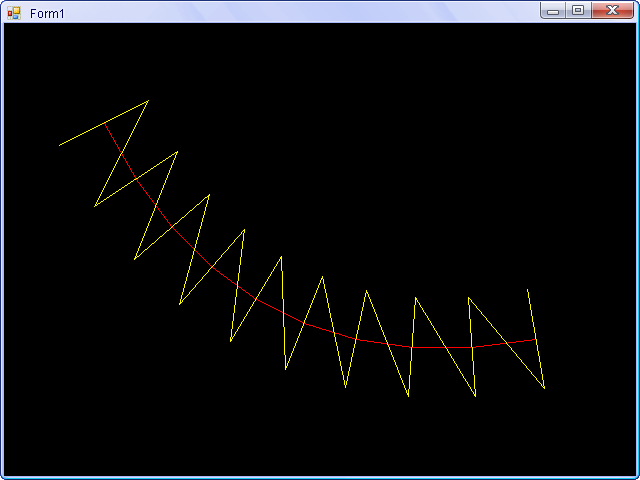Click the right end of the red curve
This screenshot has height=480, width=640.
[534, 340]
